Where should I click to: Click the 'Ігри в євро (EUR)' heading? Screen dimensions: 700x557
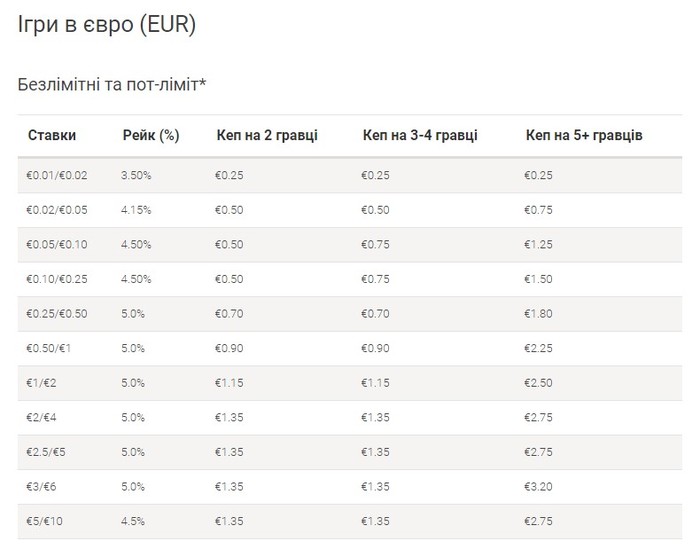click(107, 24)
